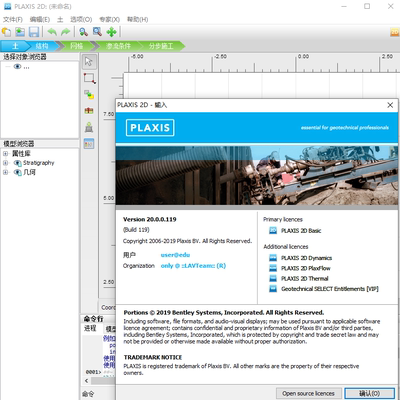This screenshot has height=400, width=400.
Task: Click the 属性库 tree label
Action: 21,154
